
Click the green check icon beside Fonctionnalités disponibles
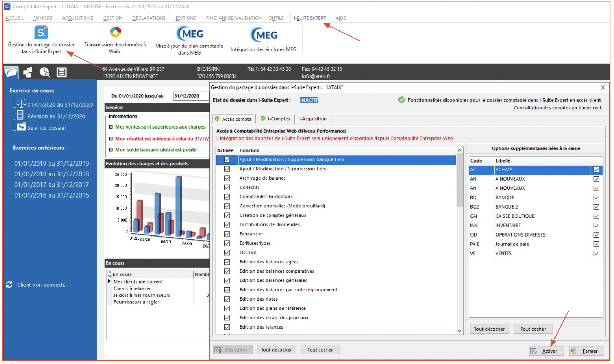[402, 100]
